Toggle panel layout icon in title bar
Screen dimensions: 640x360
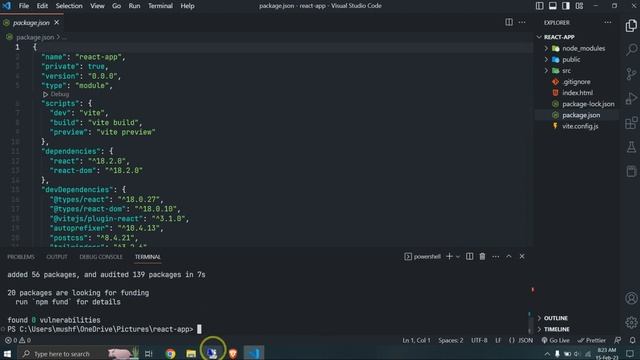(x=553, y=6)
